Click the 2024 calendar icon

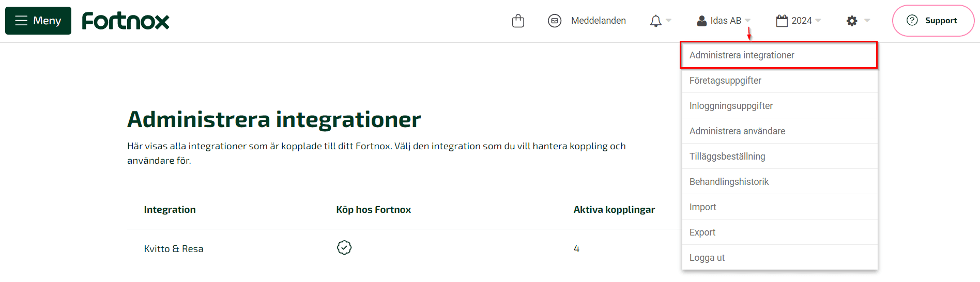(782, 21)
